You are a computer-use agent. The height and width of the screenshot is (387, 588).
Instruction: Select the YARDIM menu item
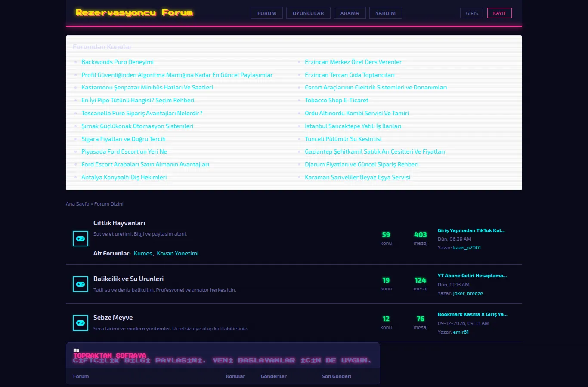point(385,13)
